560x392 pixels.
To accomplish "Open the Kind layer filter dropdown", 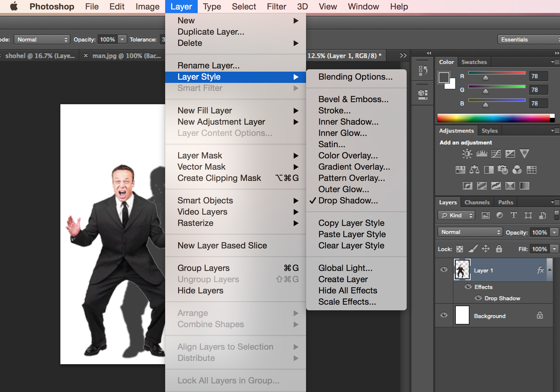I will (456, 215).
